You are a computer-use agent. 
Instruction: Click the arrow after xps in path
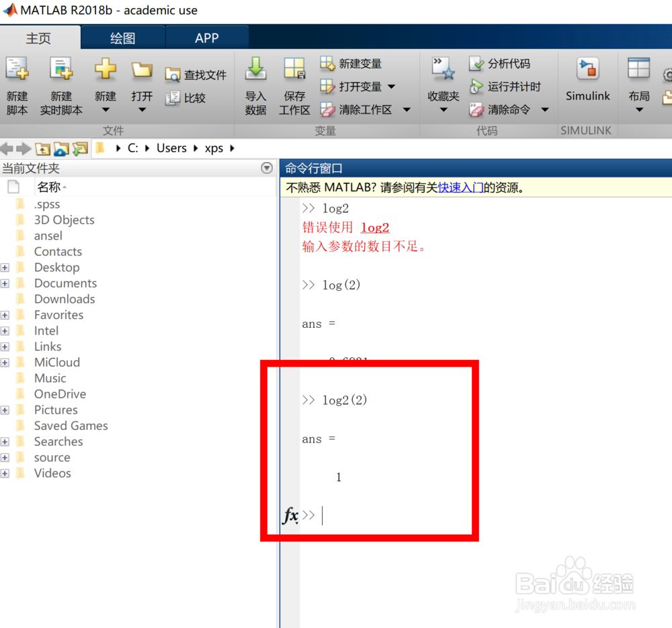233,148
